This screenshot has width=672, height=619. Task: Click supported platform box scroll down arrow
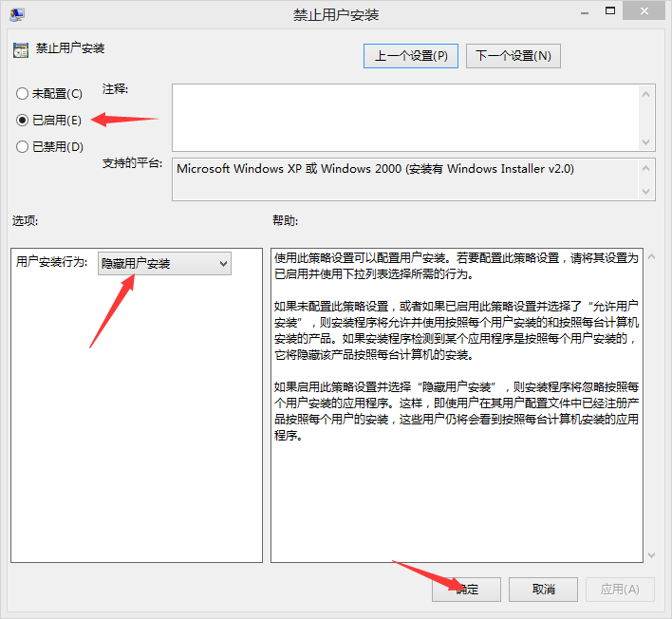pyautogui.click(x=646, y=192)
